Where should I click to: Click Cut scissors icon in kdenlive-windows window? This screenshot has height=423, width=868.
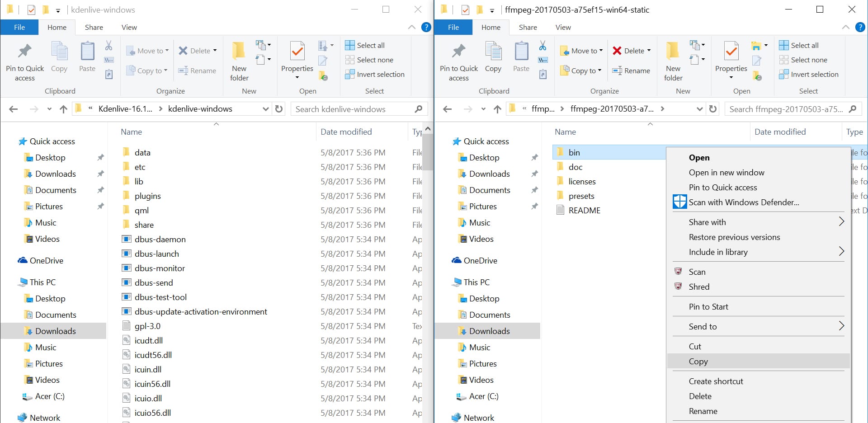coord(108,46)
